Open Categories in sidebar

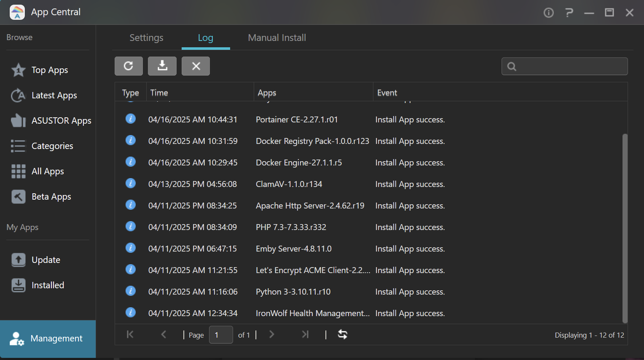click(x=52, y=146)
